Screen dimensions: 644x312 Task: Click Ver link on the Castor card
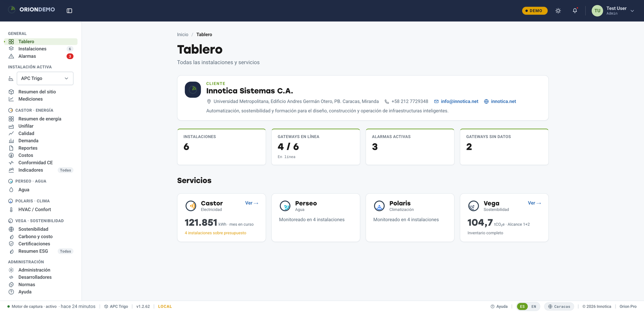[x=252, y=203]
